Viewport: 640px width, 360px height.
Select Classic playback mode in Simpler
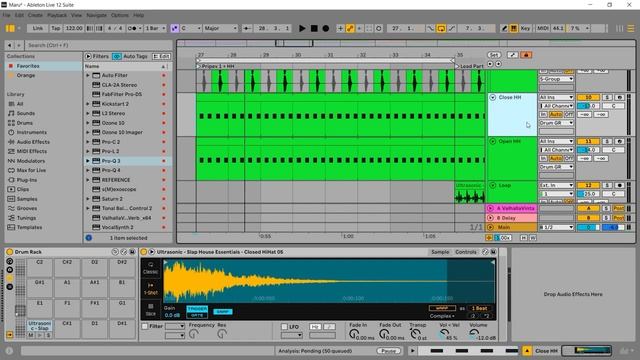[x=150, y=268]
